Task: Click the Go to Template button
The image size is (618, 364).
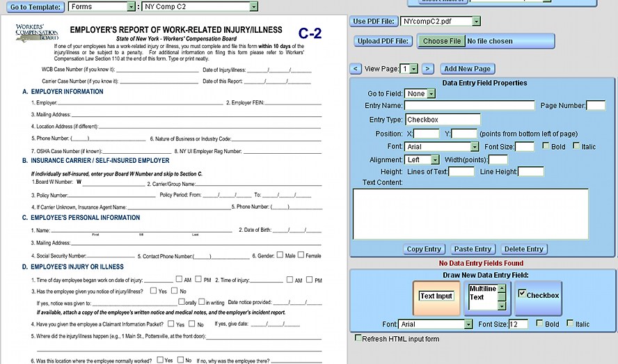Action: click(x=35, y=7)
